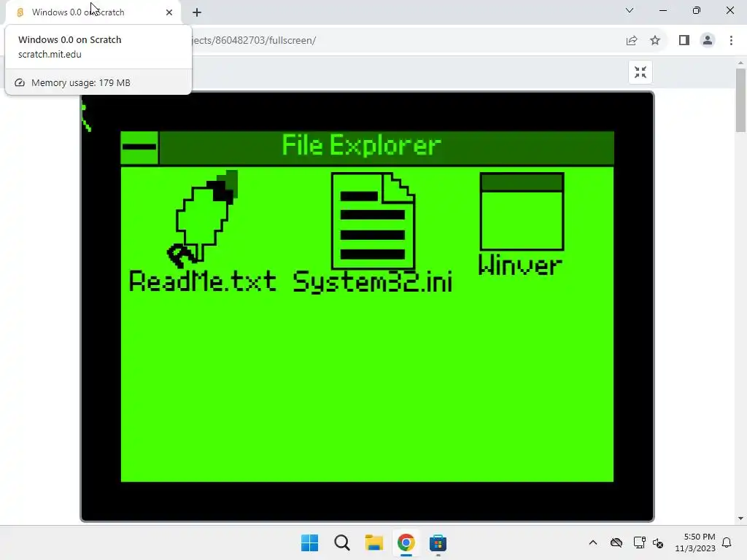
Task: Click the OneDrive cloud tray icon
Action: click(616, 542)
